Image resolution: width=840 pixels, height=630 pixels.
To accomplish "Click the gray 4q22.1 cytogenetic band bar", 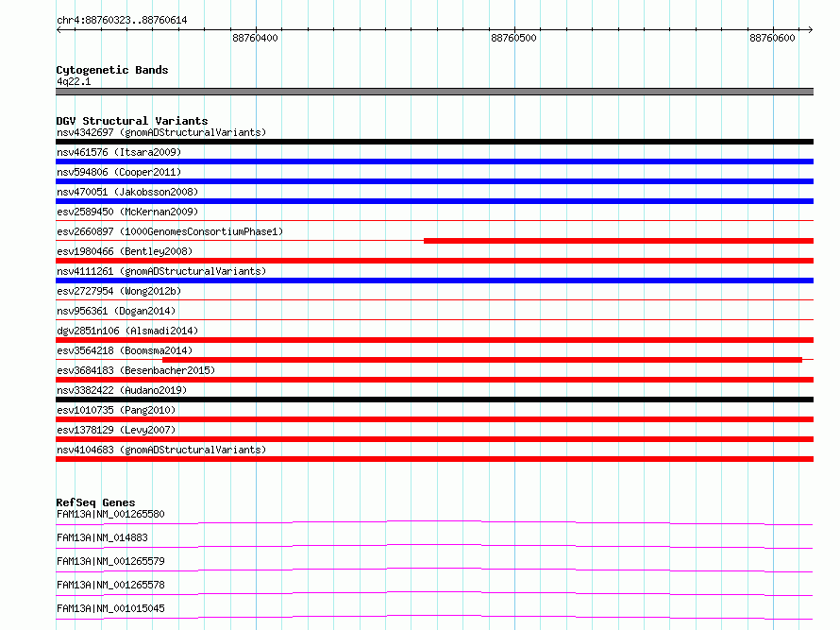I will coord(434,92).
